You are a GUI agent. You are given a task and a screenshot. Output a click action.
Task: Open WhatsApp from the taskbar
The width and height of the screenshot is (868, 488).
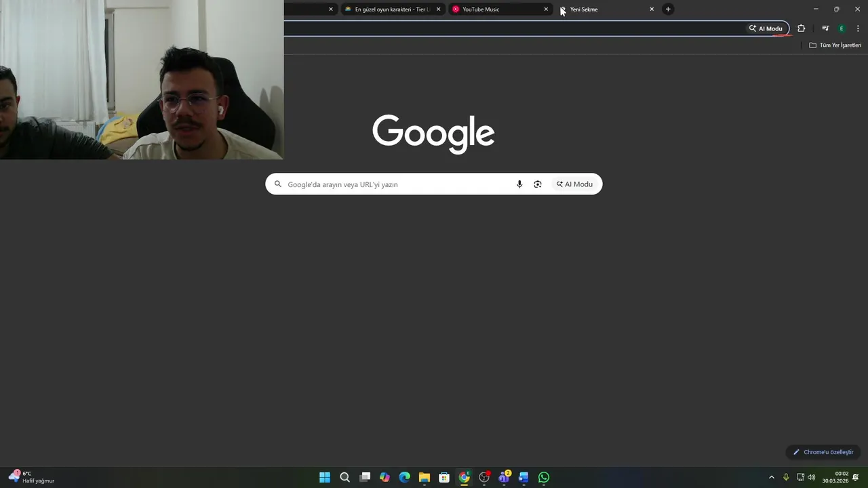(x=544, y=477)
